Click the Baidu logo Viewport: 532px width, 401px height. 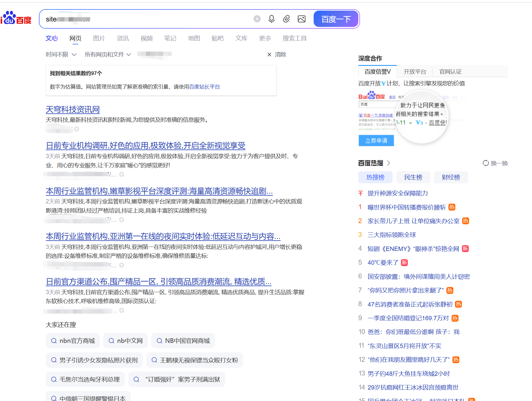[x=16, y=18]
